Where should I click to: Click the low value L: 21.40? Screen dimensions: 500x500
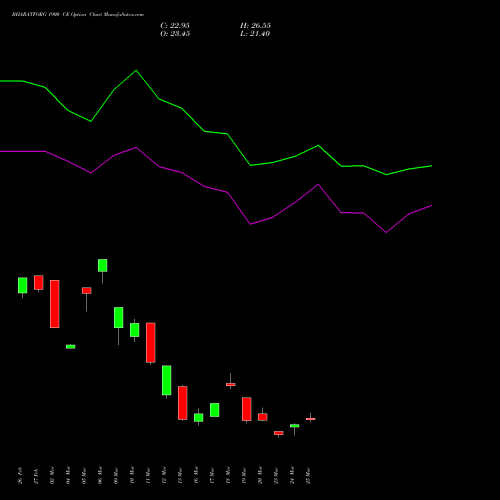(x=255, y=34)
